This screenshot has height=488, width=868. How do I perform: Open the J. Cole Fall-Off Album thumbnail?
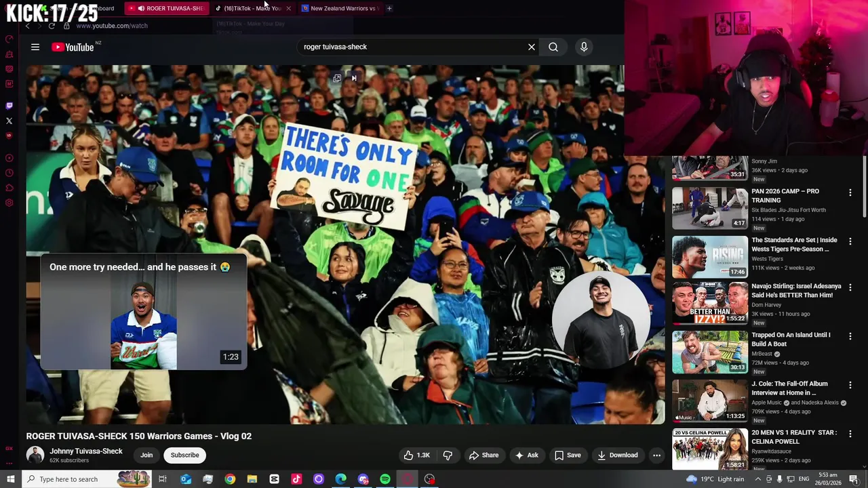(x=710, y=401)
